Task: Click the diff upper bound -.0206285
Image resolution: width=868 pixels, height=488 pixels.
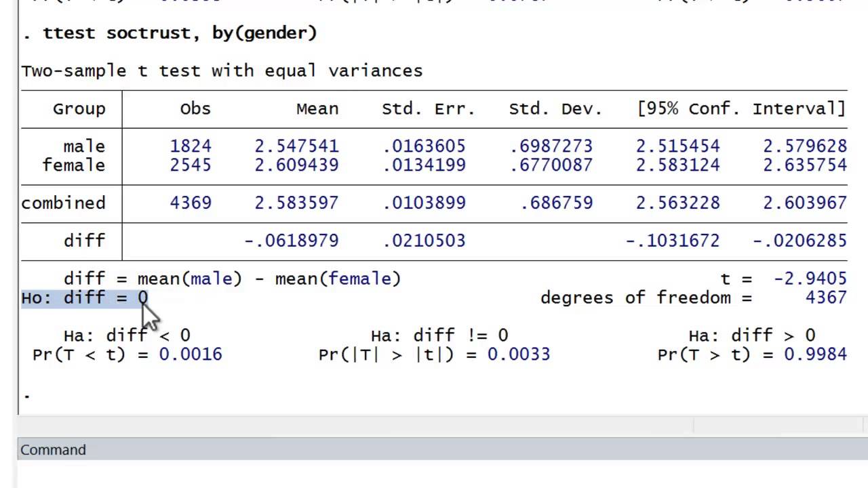Action: point(800,241)
